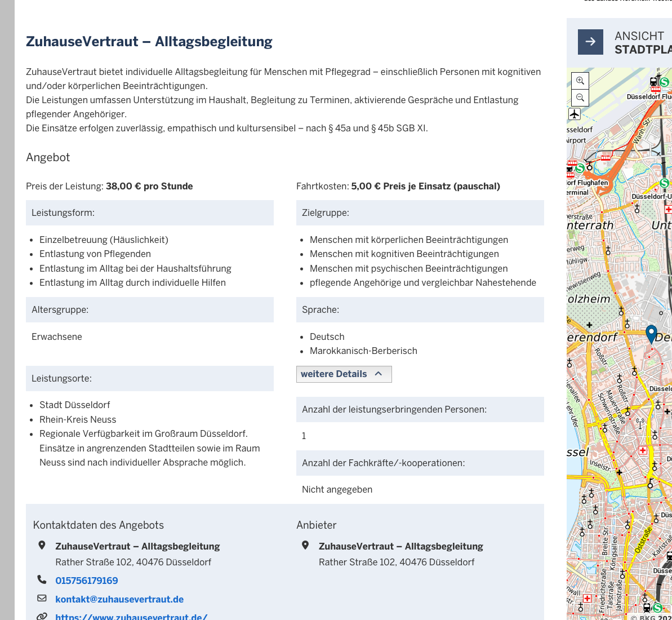
Task: Click location pin icon under Kontaktdaten des Angebots
Action: 42,545
